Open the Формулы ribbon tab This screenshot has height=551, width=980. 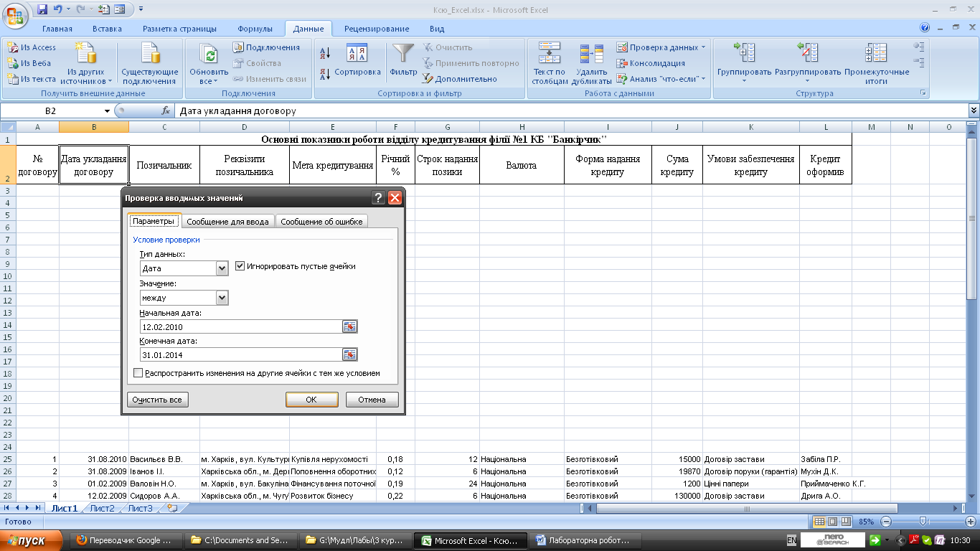[x=255, y=29]
